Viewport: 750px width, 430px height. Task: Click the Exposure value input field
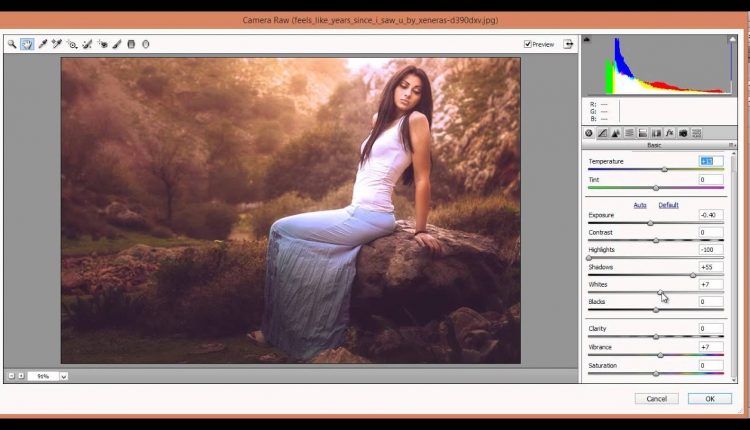coord(711,215)
